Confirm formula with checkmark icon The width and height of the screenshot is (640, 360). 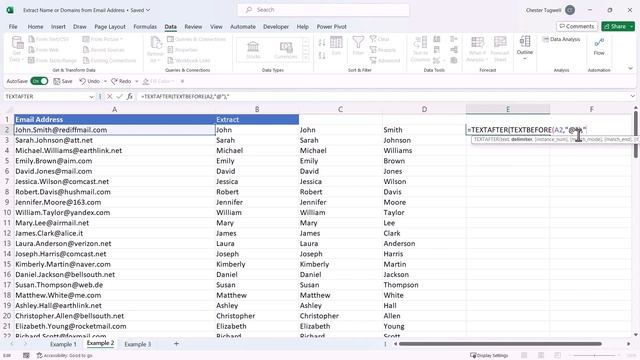[120, 96]
